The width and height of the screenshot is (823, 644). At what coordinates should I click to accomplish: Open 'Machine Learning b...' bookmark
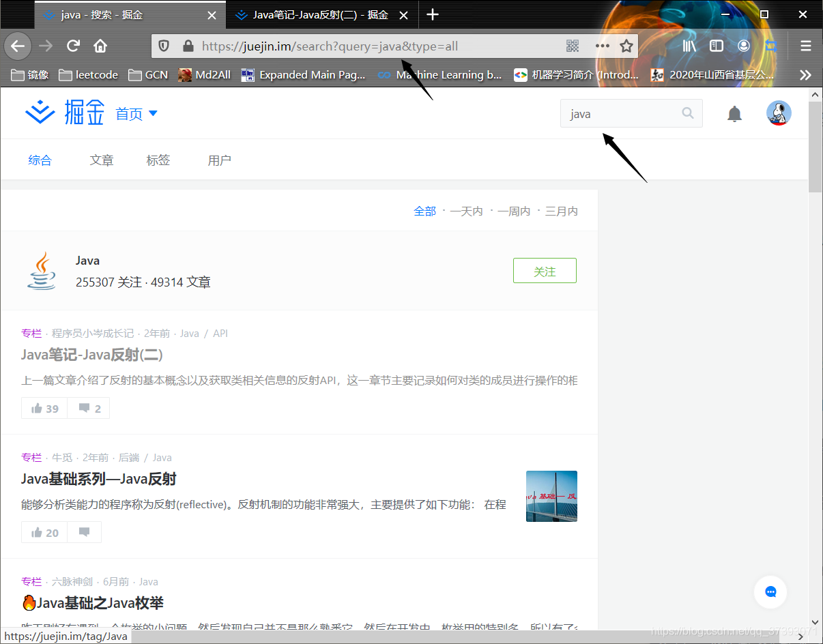(x=439, y=75)
